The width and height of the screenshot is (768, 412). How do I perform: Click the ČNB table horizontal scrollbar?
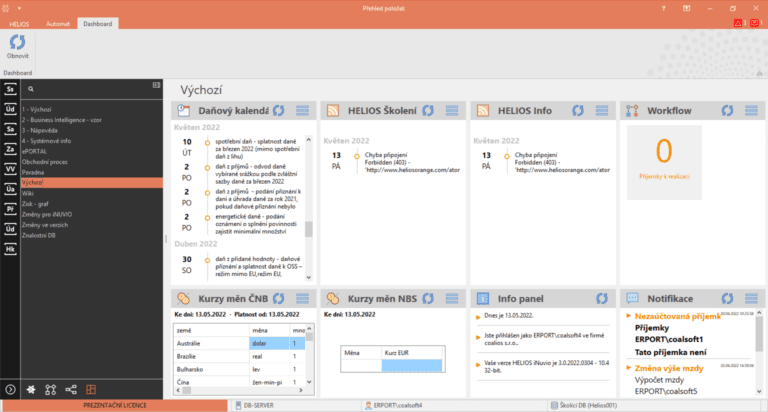(x=240, y=390)
